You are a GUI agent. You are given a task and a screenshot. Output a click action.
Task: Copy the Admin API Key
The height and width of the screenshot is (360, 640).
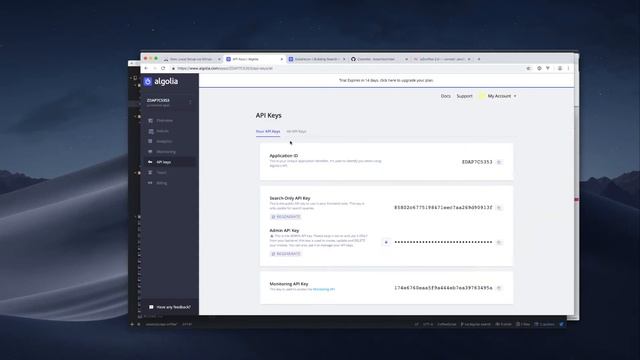tap(499, 242)
